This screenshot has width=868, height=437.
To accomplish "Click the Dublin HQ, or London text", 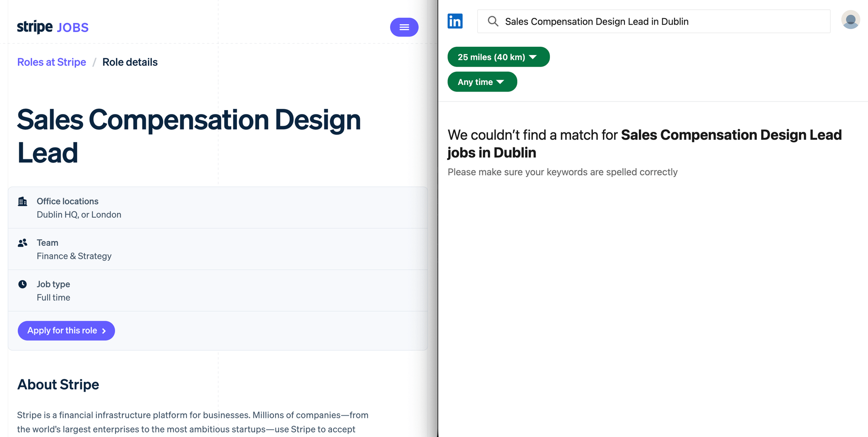I will [x=79, y=215].
